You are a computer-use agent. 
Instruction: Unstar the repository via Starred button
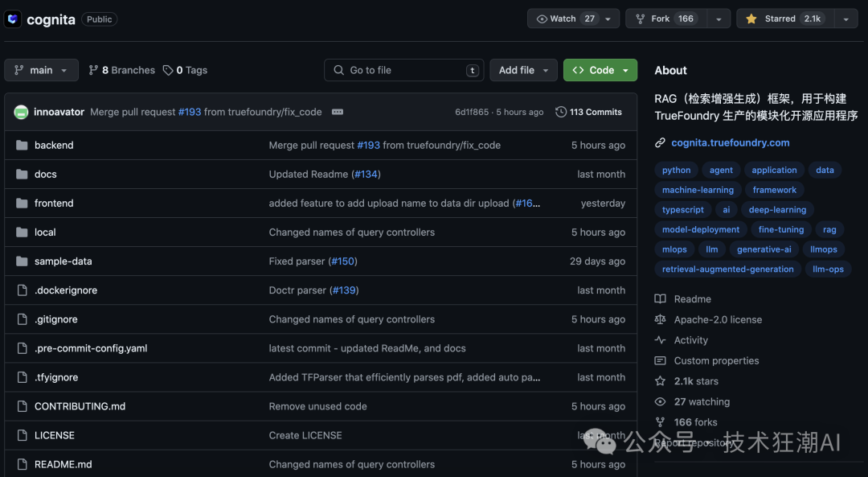[x=784, y=19]
